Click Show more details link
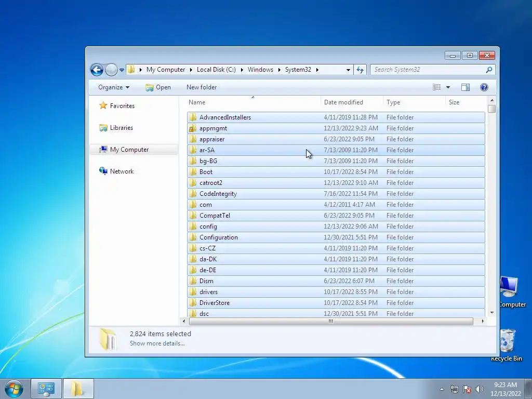The height and width of the screenshot is (399, 532). [157, 343]
